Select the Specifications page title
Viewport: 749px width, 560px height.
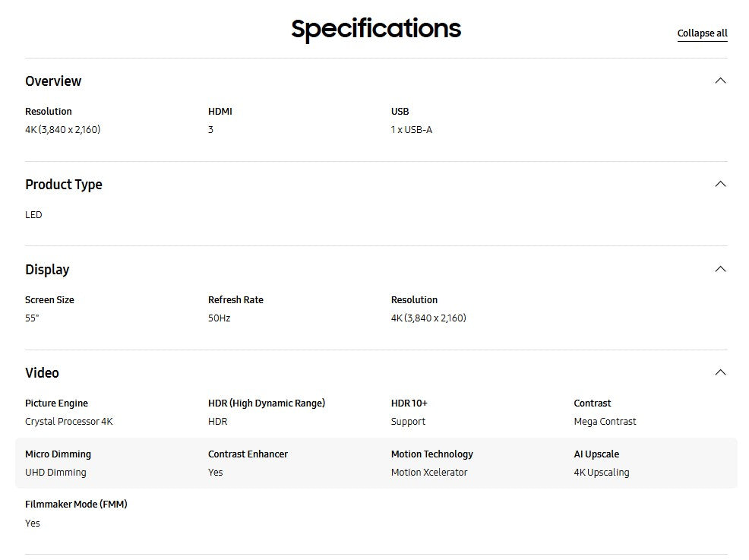click(376, 29)
